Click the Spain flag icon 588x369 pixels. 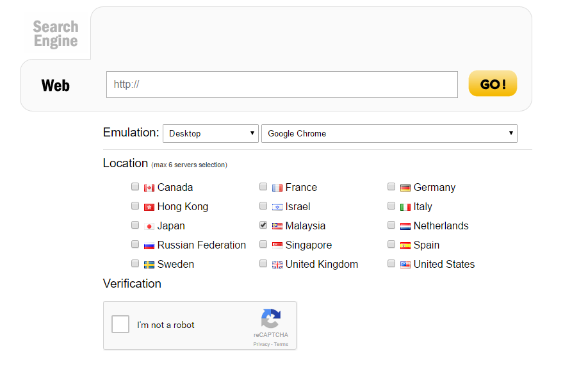(x=405, y=245)
